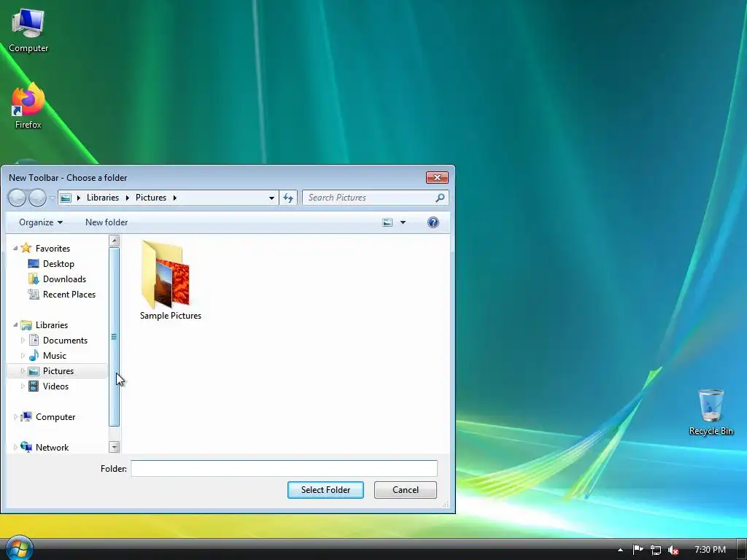Click the Show desktop taskbar button
The width and height of the screenshot is (747, 560).
coord(742,550)
